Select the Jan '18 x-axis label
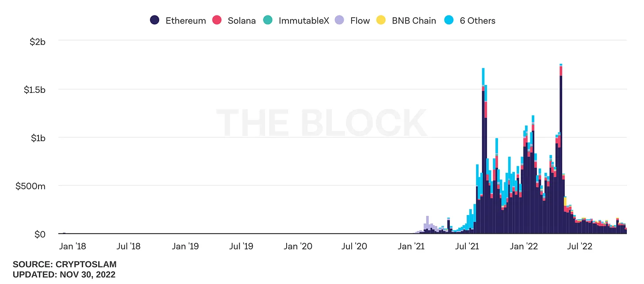 pyautogui.click(x=72, y=246)
